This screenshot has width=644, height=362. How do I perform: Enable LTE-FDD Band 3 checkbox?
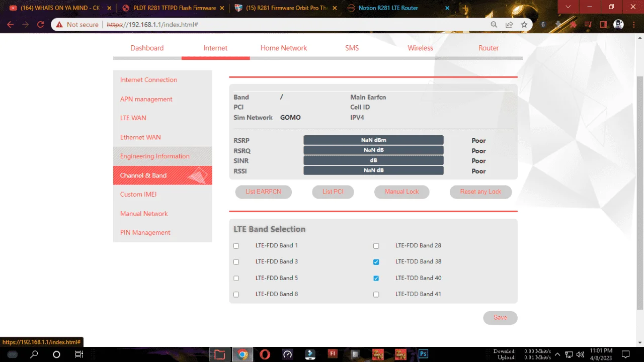pos(236,262)
